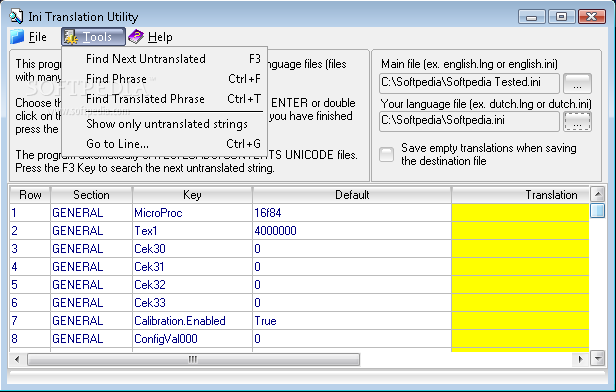This screenshot has height=392, width=616.
Task: Minimize the Ini Translation Utility window
Action: pos(532,17)
